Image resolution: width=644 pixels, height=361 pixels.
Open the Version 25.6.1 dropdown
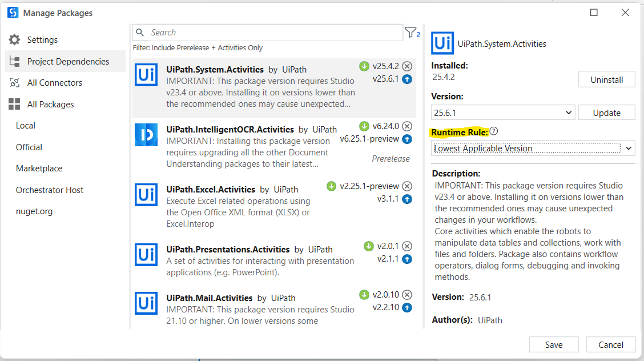pyautogui.click(x=503, y=113)
